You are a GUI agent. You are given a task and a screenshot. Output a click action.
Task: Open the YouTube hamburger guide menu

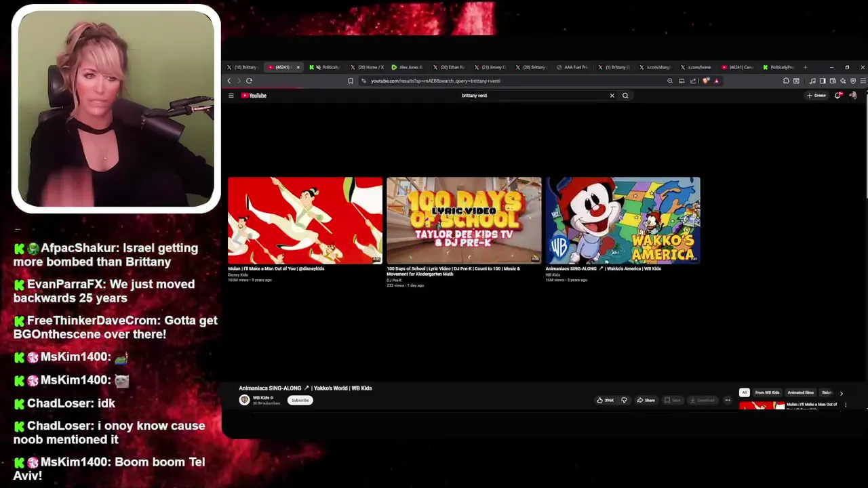click(231, 96)
